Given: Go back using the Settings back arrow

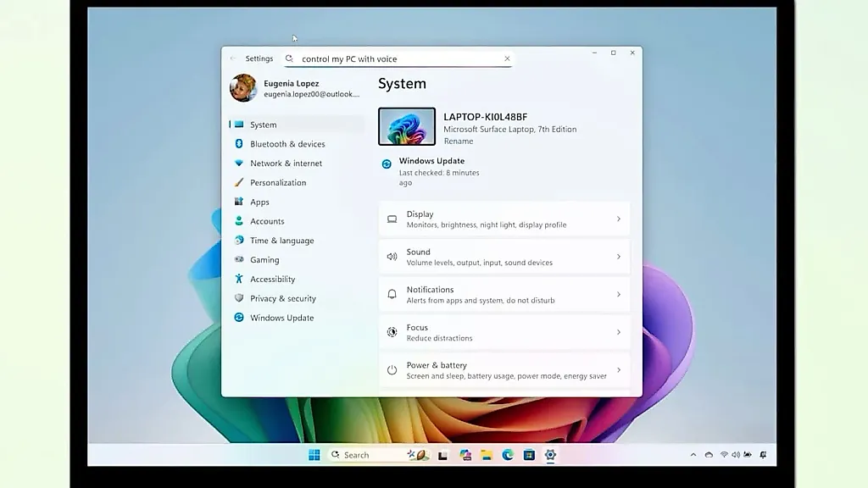Looking at the screenshot, I should (233, 58).
